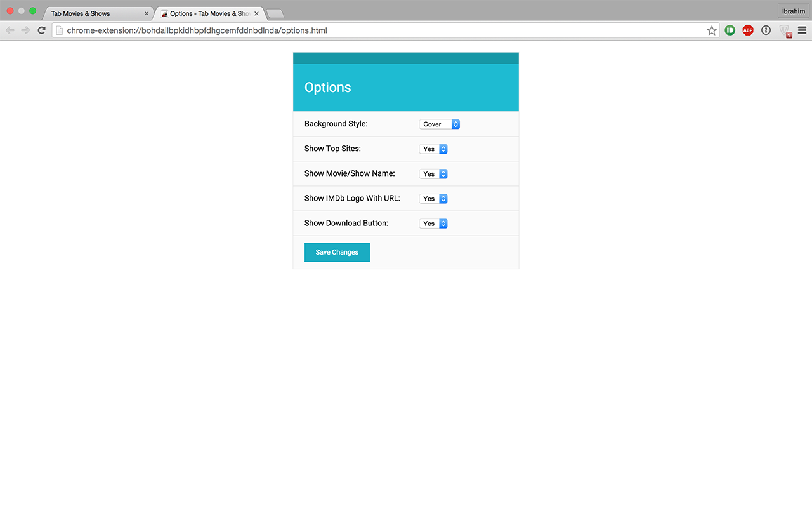Reload the options page
The height and width of the screenshot is (508, 812).
[41, 30]
